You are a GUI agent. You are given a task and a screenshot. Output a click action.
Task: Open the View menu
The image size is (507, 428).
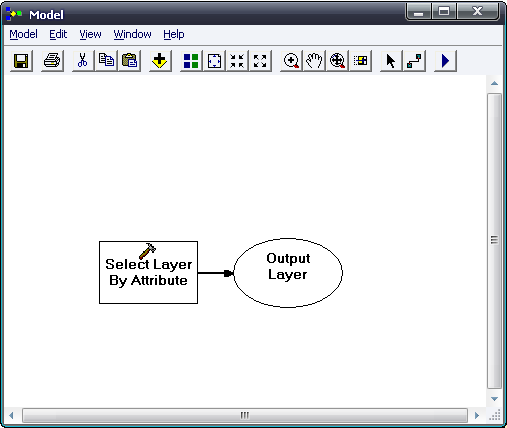90,34
